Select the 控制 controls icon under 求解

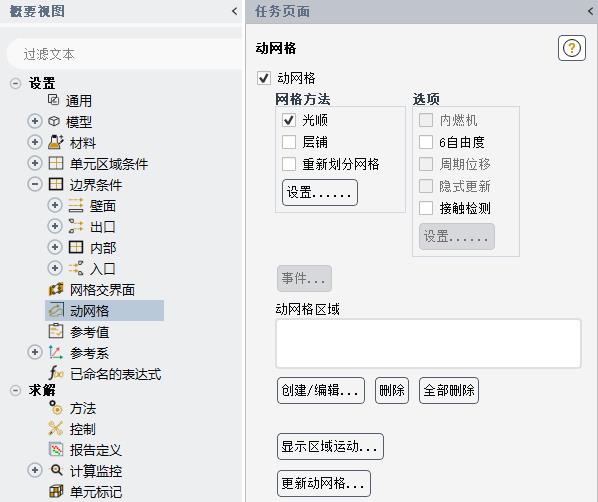[56, 428]
